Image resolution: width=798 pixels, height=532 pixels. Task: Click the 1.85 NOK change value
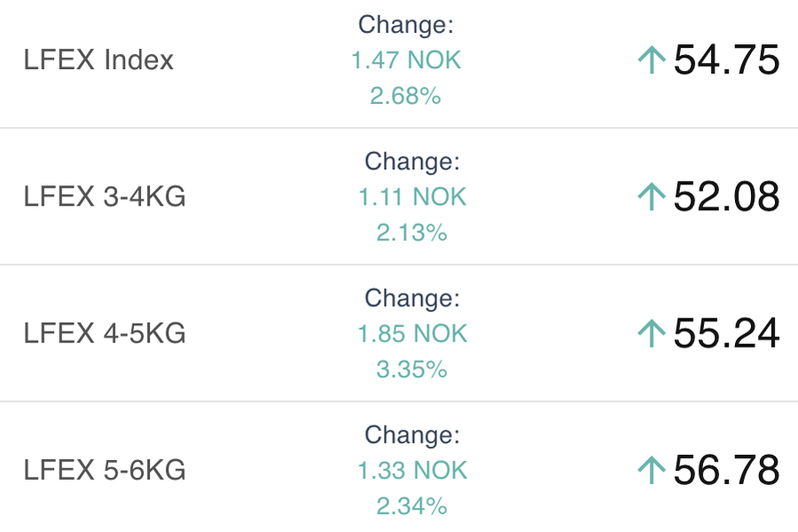[411, 333]
